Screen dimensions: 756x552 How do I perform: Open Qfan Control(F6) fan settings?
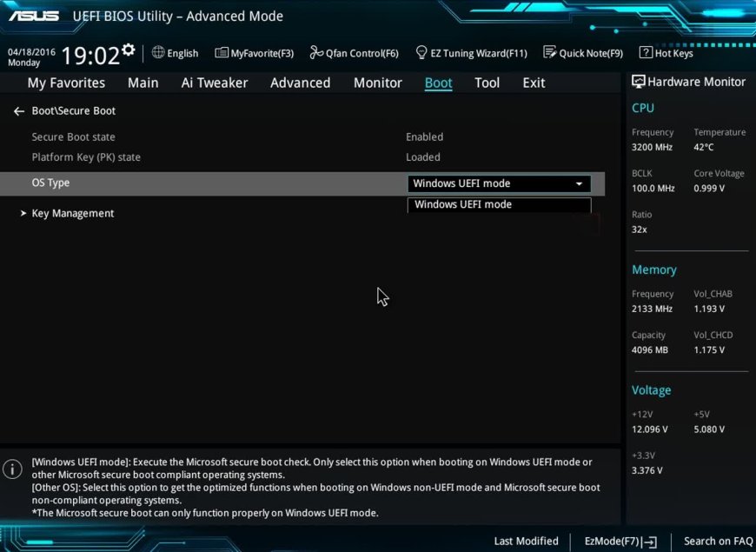[x=354, y=53]
